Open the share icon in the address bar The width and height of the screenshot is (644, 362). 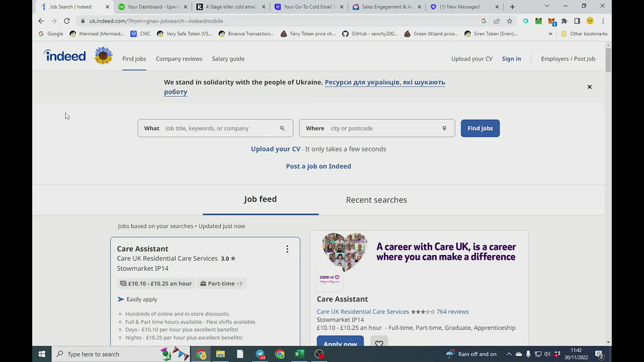(x=497, y=21)
